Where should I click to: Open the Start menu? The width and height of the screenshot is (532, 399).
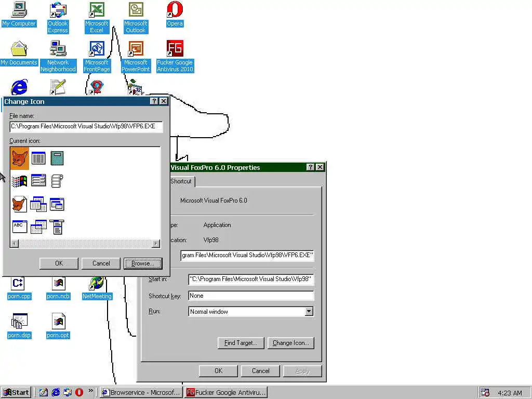(x=16, y=393)
